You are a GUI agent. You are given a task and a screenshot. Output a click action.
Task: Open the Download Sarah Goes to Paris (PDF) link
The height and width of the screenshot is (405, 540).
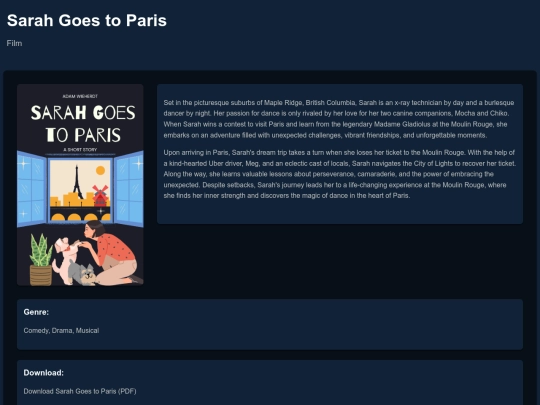click(x=80, y=391)
